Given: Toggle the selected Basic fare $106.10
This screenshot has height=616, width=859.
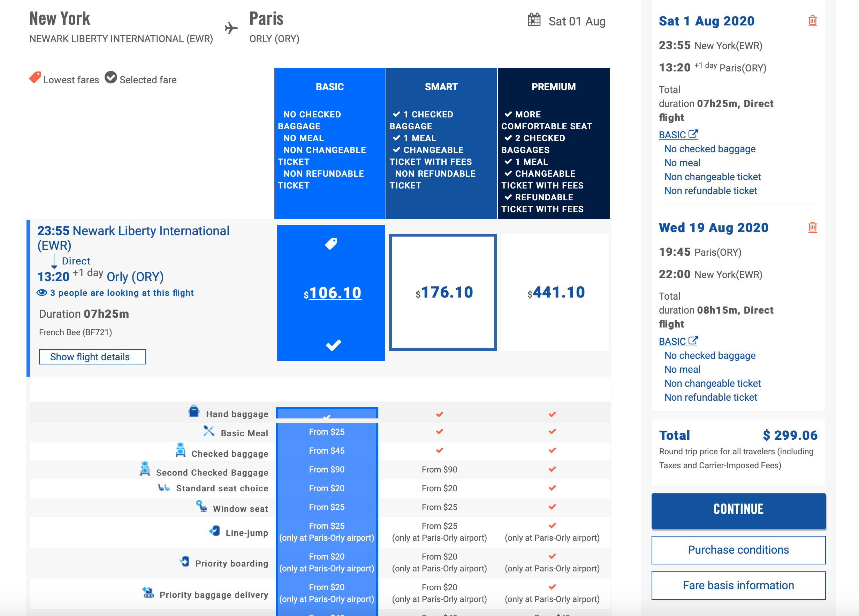Looking at the screenshot, I should pos(331,293).
